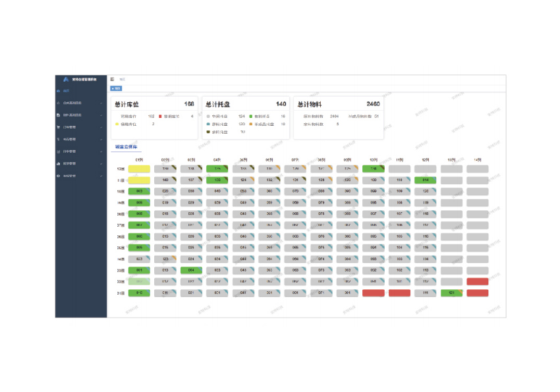The width and height of the screenshot is (560, 392).
Task: Expand the chevron beside the bar chart item
Action: click(x=101, y=163)
